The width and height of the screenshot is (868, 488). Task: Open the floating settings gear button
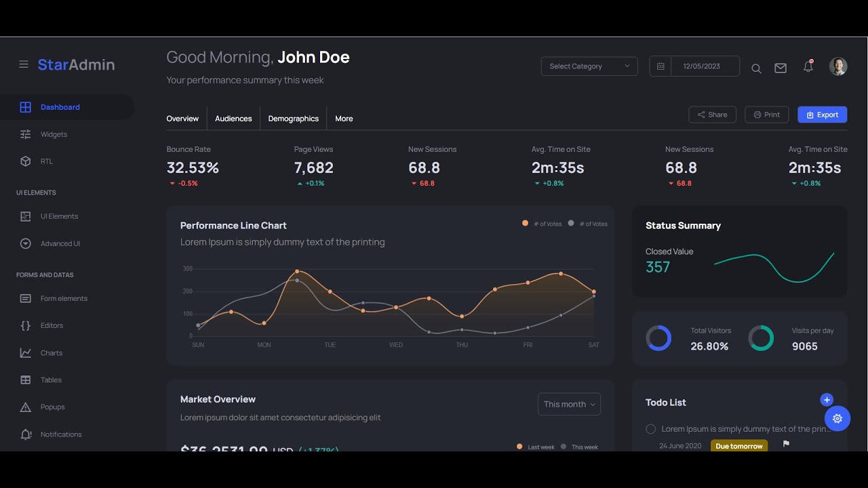pyautogui.click(x=837, y=418)
